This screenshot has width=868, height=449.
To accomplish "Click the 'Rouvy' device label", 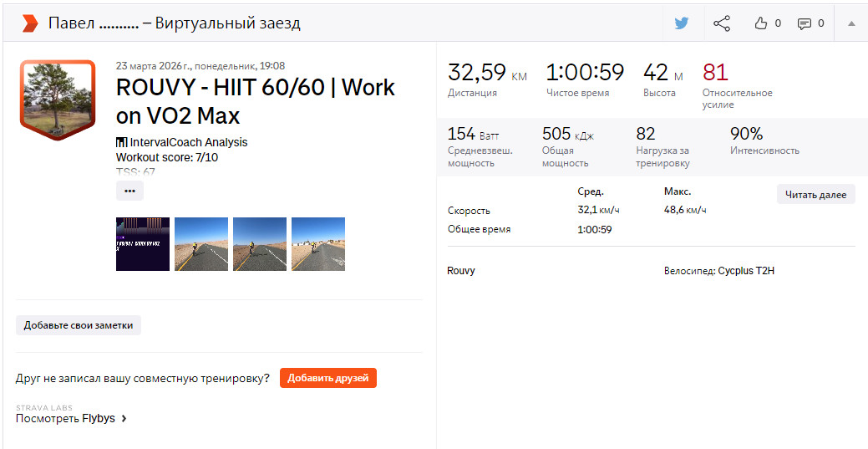I will tap(461, 271).
